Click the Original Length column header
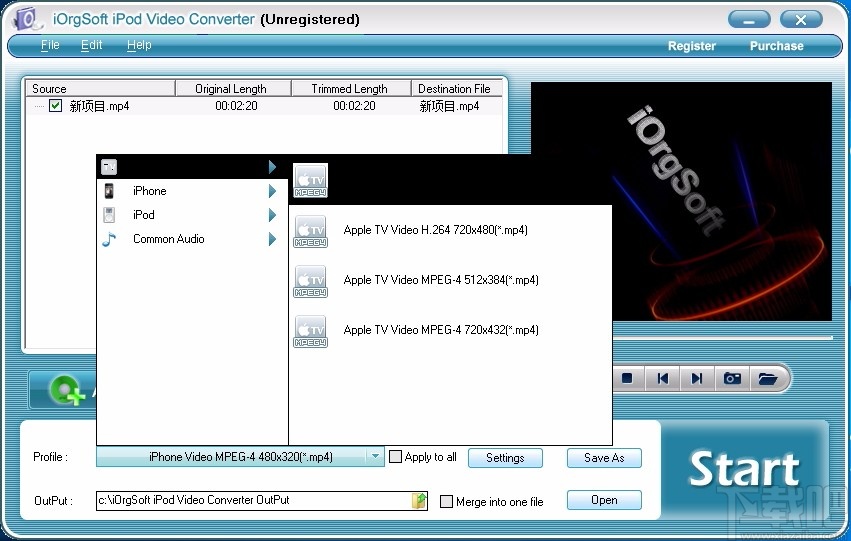This screenshot has height=541, width=851. [x=233, y=88]
